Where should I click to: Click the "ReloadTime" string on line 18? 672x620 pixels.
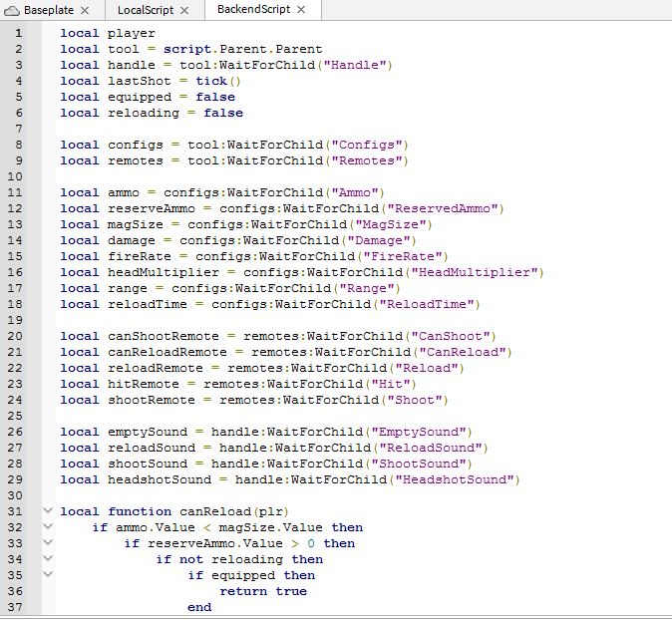click(427, 304)
